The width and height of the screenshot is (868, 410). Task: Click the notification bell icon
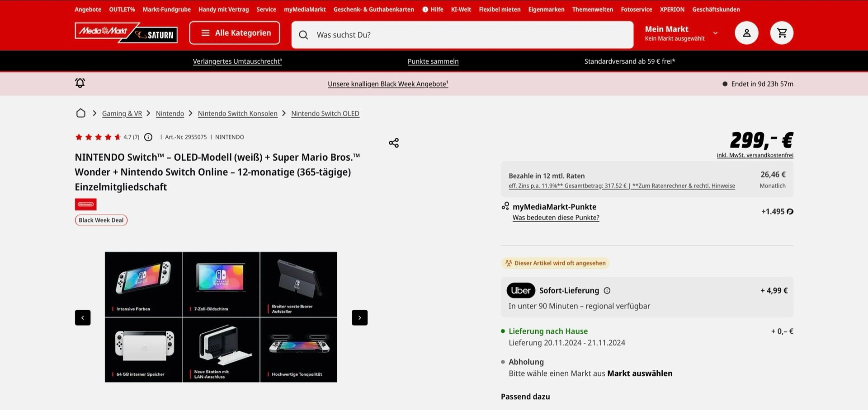80,83
